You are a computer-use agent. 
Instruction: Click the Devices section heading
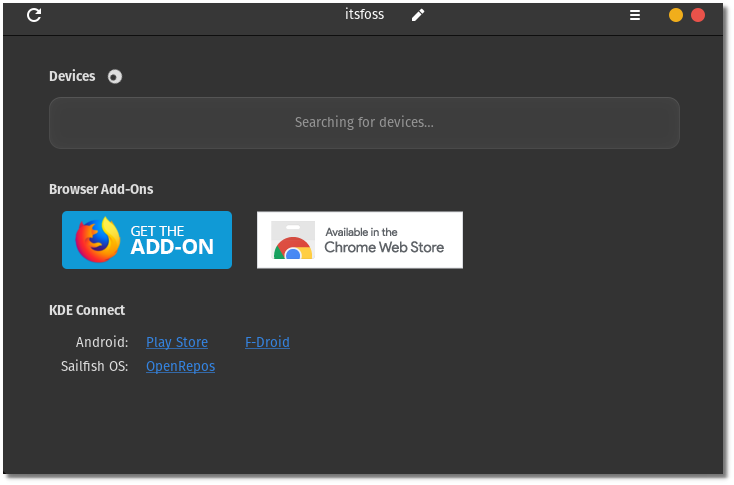[72, 76]
